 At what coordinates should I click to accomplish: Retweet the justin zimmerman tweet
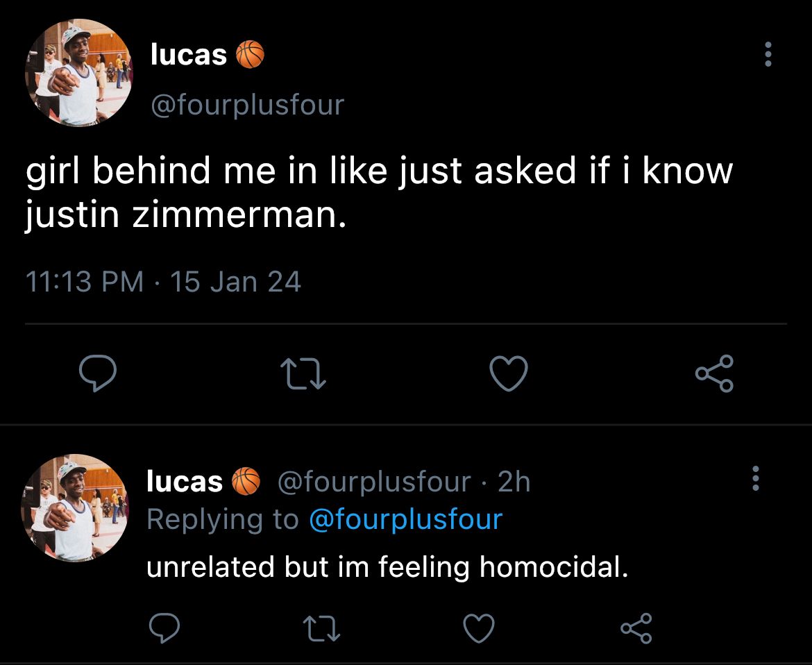pyautogui.click(x=303, y=374)
